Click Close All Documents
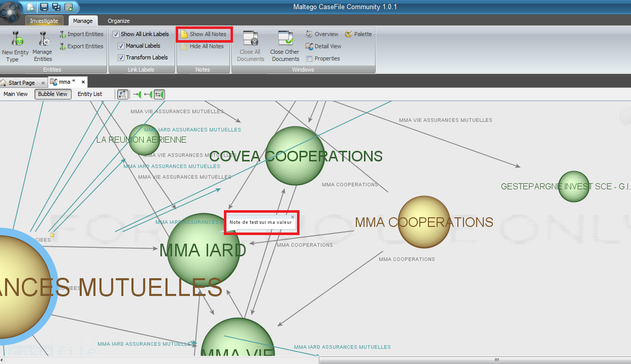This screenshot has width=631, height=364. (x=250, y=46)
